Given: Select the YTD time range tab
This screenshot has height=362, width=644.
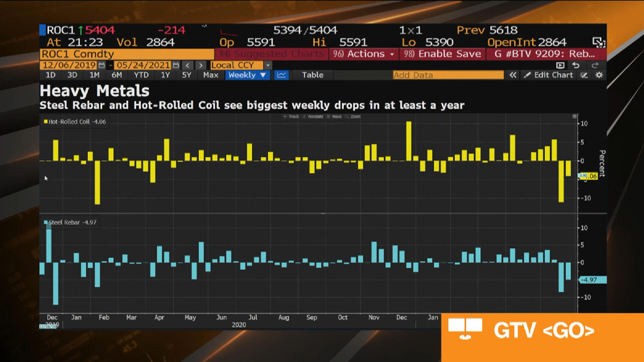Looking at the screenshot, I should pyautogui.click(x=141, y=75).
